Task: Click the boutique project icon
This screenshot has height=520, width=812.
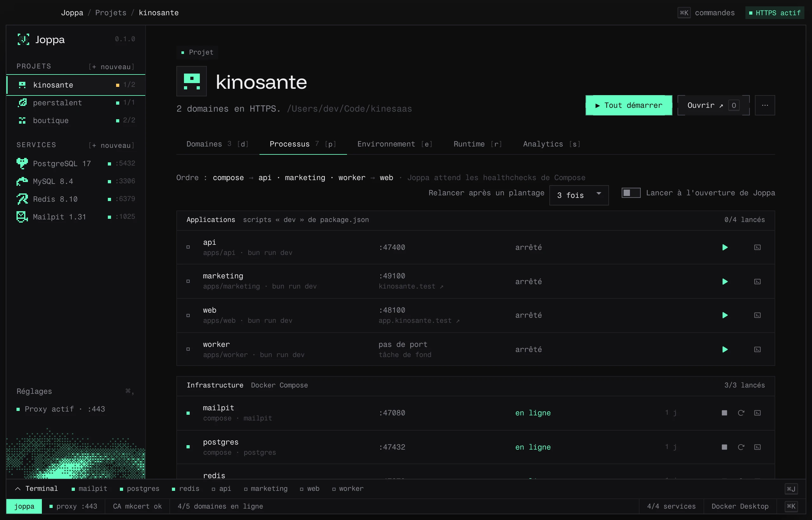Action: pyautogui.click(x=22, y=120)
